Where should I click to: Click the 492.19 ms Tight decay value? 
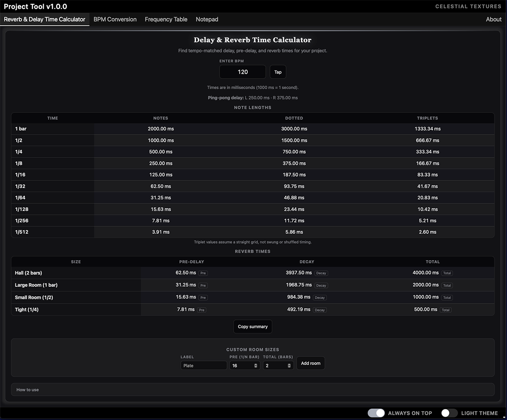[299, 309]
